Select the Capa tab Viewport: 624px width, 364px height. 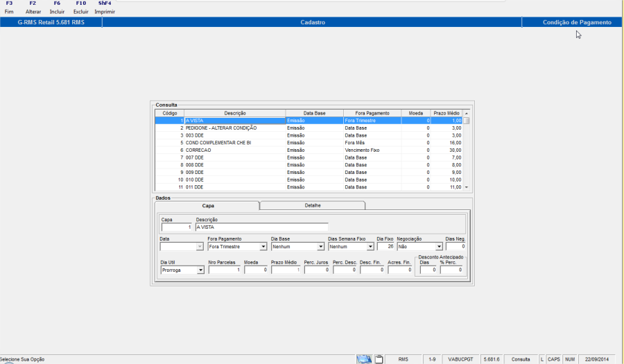pyautogui.click(x=207, y=206)
